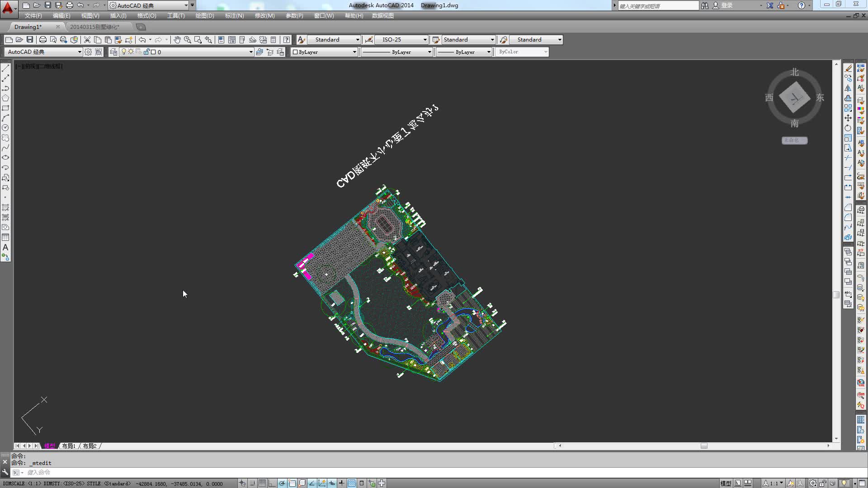Select the Line draw tool

coord(5,68)
